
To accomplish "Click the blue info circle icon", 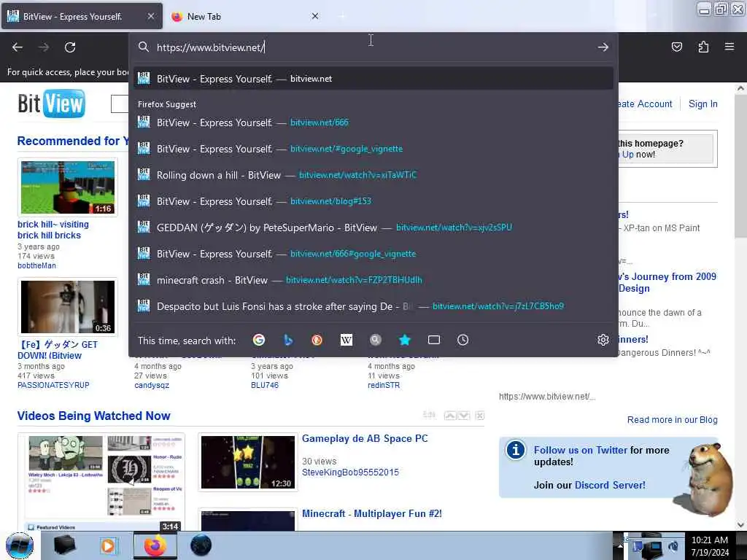I will coord(516,449).
